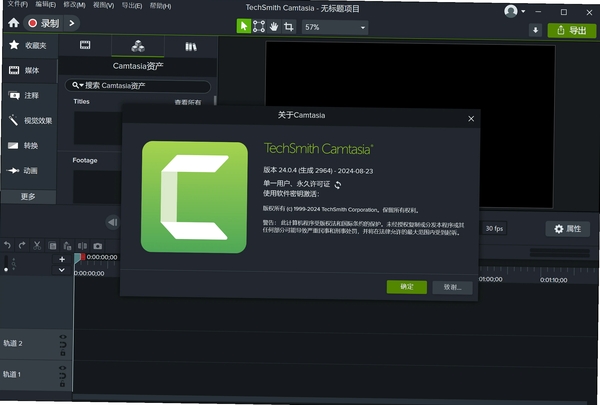
Task: Open the 修改(M) menu
Action: [x=74, y=5]
